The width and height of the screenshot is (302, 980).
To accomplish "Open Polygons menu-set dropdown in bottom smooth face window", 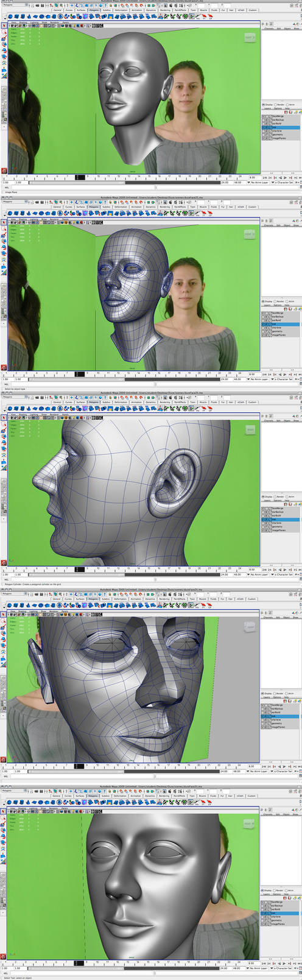I will click(x=13, y=791).
